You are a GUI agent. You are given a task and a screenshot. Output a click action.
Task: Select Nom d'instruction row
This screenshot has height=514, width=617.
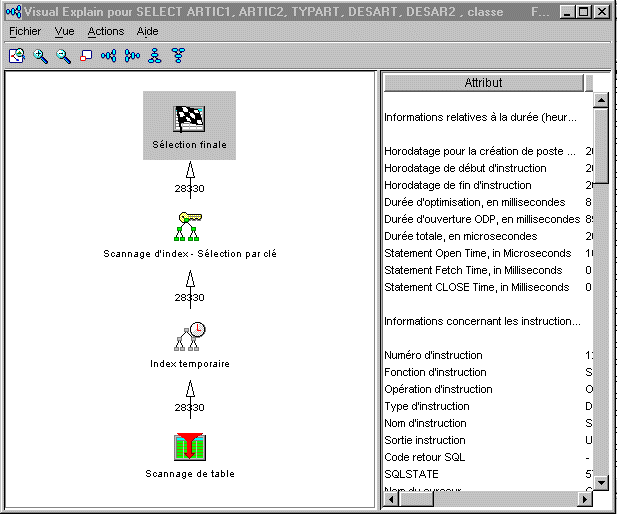coord(488,423)
